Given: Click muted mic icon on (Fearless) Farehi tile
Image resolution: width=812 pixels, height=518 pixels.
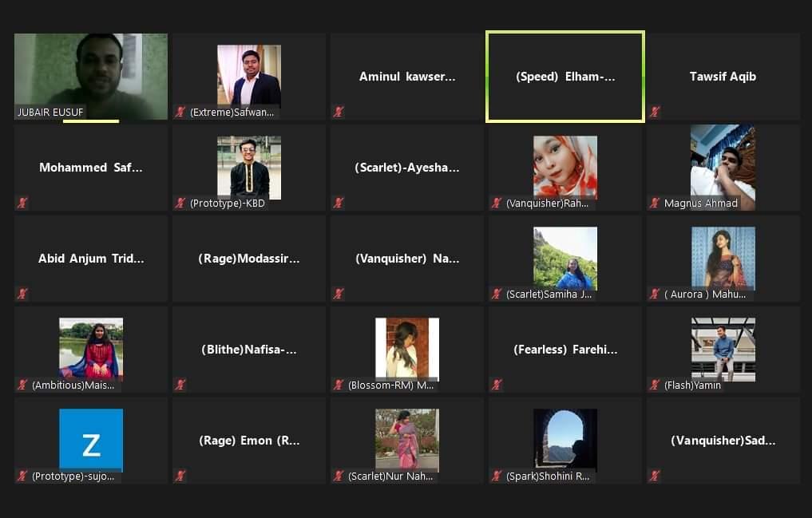Looking at the screenshot, I should pos(497,385).
